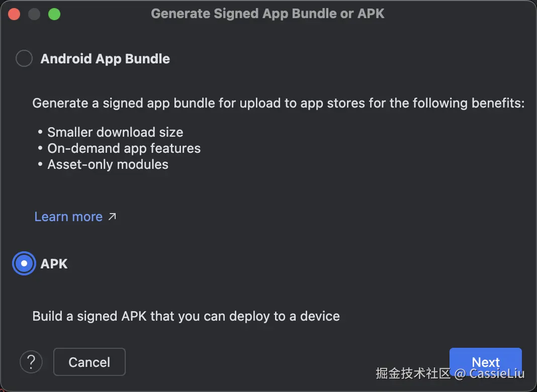The width and height of the screenshot is (537, 392).
Task: Click the bold APK option label
Action: tap(54, 264)
